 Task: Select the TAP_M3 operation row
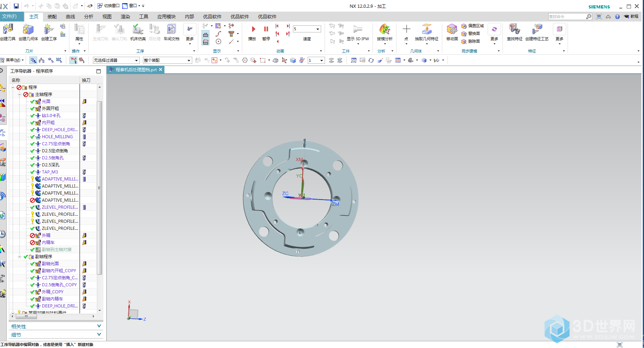(x=50, y=172)
